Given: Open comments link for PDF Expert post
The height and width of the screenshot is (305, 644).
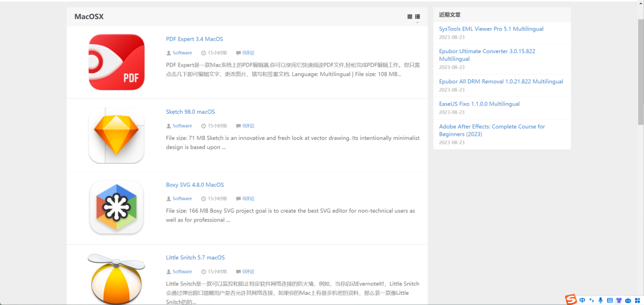Looking at the screenshot, I should coord(249,53).
